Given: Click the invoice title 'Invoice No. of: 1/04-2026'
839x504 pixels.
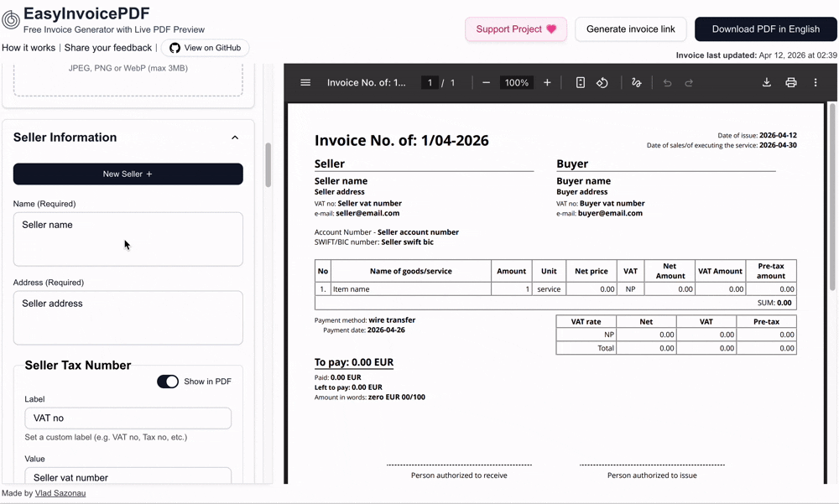Looking at the screenshot, I should [402, 140].
